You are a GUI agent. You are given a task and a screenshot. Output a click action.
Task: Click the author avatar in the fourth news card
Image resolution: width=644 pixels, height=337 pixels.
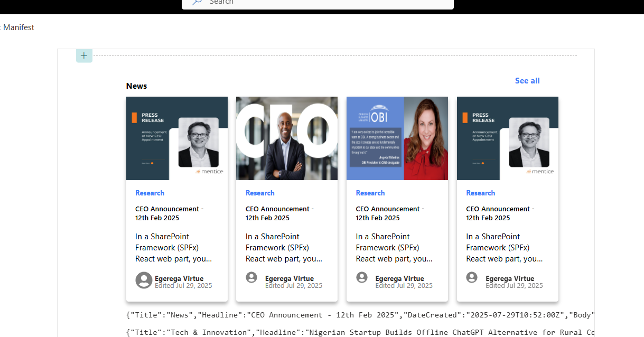click(472, 277)
